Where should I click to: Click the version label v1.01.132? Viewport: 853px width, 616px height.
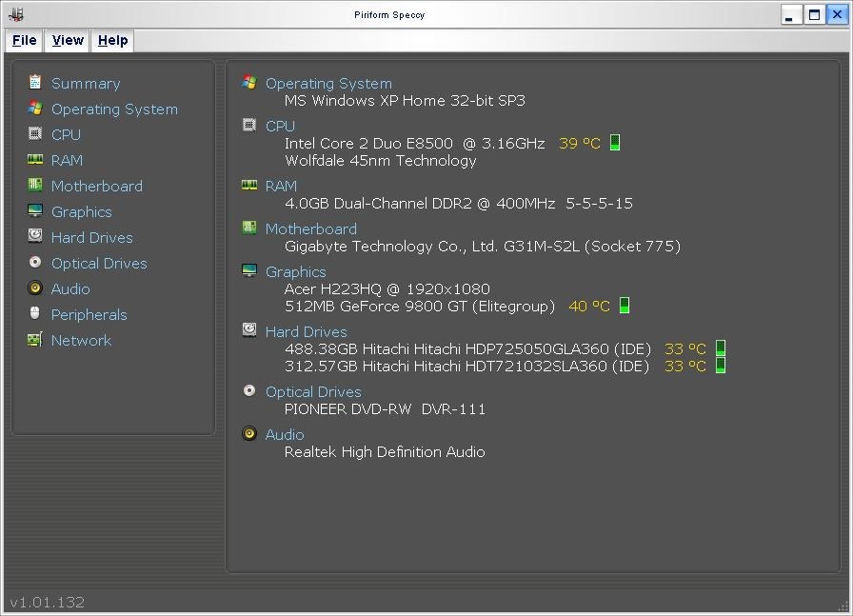(48, 603)
